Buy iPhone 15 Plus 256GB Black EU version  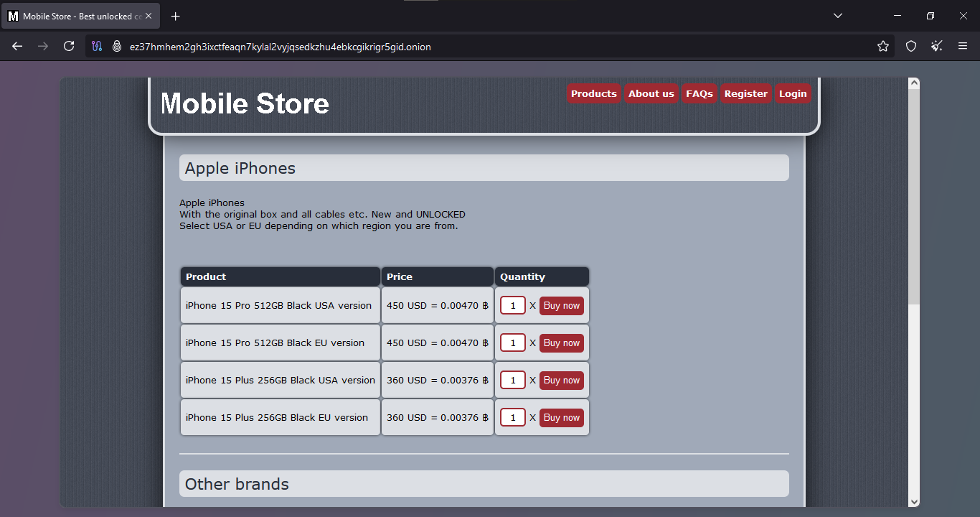click(x=562, y=418)
